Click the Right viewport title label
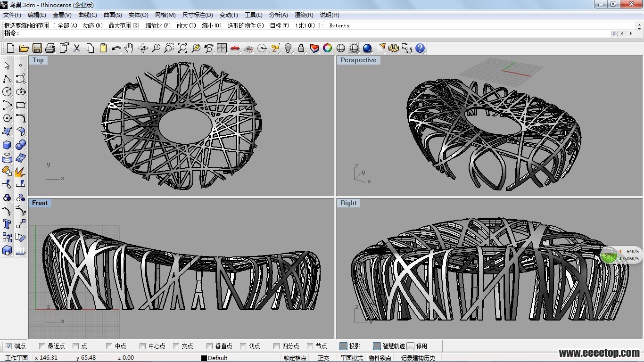644x362 pixels. (348, 203)
